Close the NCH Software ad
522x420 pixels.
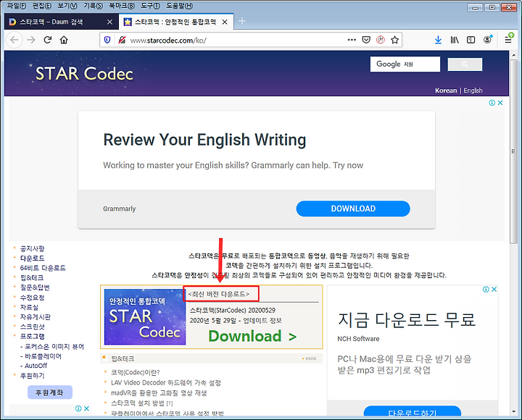[494, 290]
